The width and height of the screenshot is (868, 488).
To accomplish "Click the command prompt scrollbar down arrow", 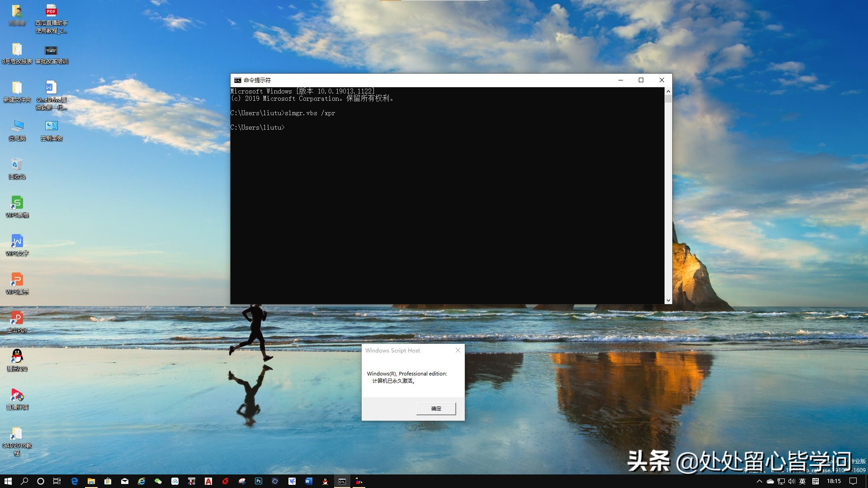I will (668, 300).
